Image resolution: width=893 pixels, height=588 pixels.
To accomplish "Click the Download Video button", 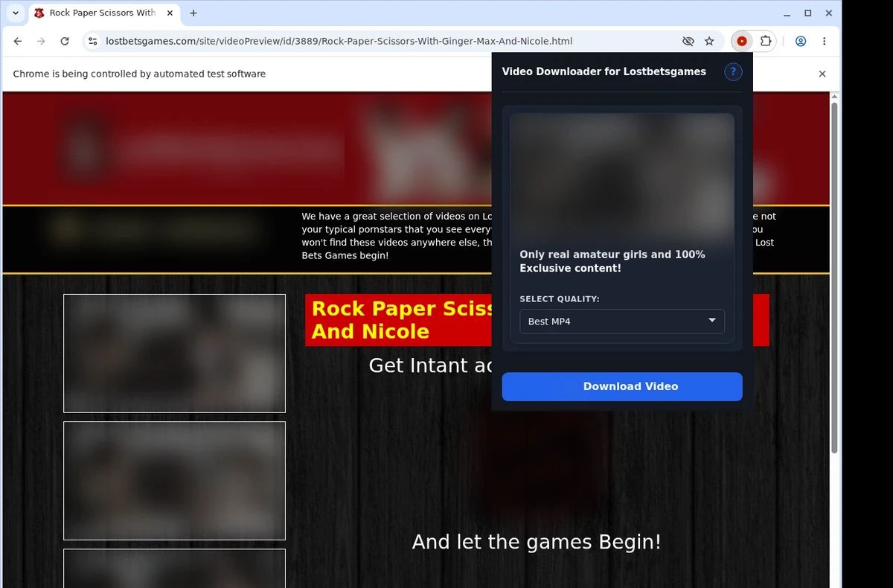I will pos(622,386).
